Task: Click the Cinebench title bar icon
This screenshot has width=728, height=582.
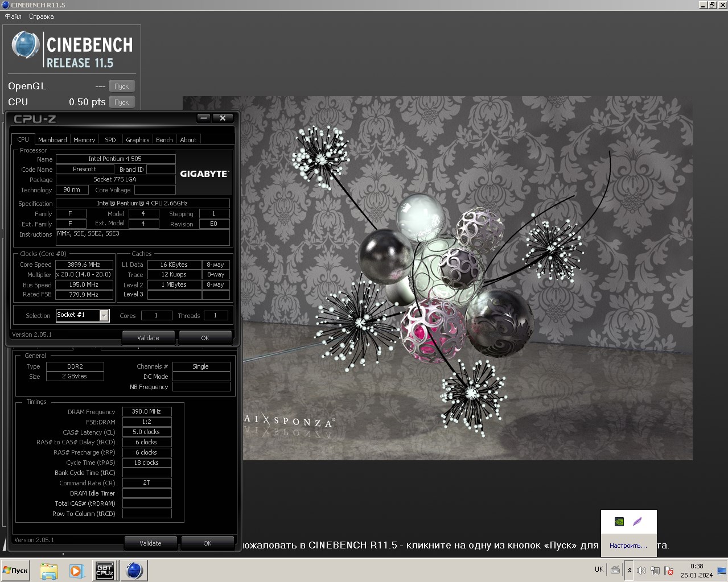Action: [x=5, y=5]
